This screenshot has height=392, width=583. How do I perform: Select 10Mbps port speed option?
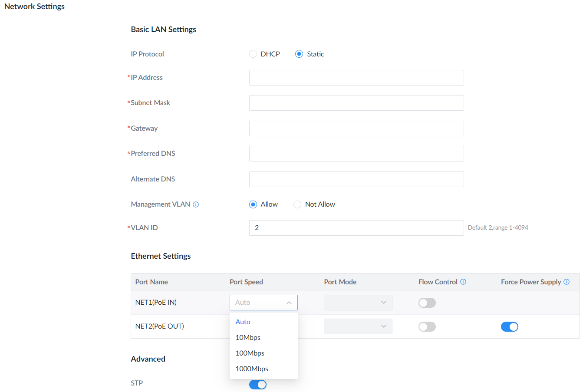pyautogui.click(x=264, y=337)
